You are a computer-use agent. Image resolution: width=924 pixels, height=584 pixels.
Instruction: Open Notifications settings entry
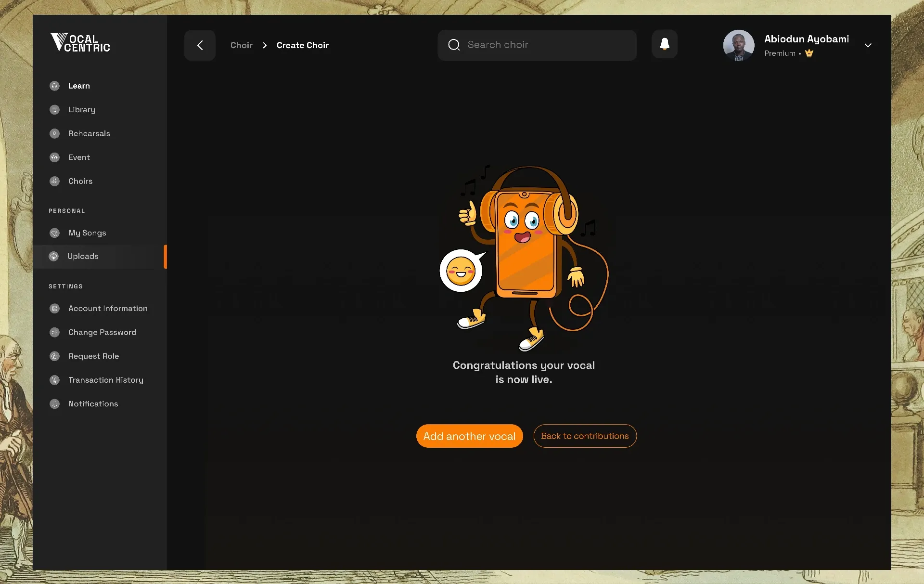tap(93, 404)
